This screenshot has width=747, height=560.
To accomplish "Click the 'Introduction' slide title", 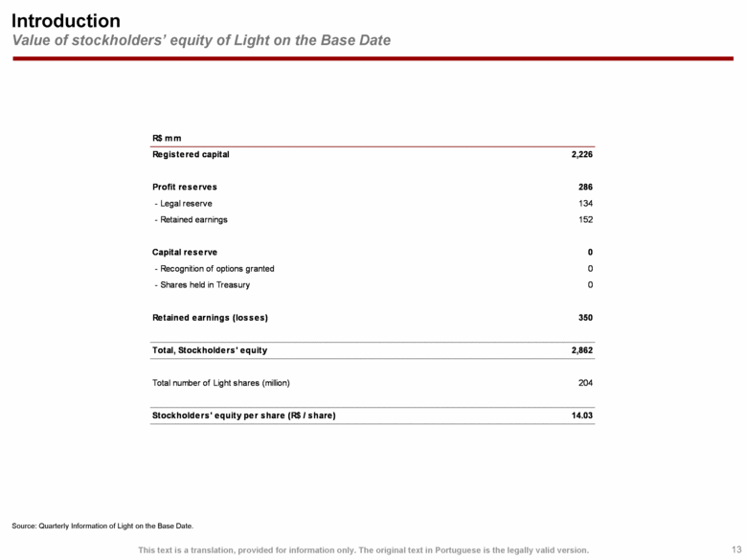I will (66, 21).
